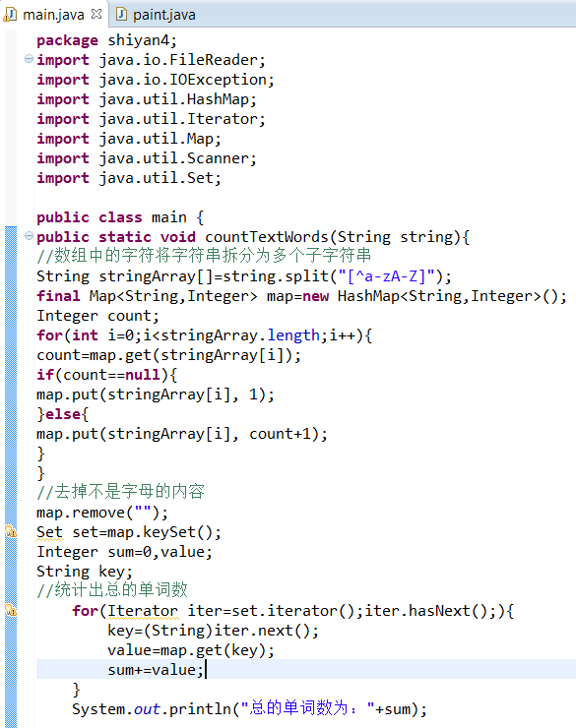This screenshot has width=576, height=728.
Task: Click 'import java.util.Iterator;' line
Action: pyautogui.click(x=151, y=119)
